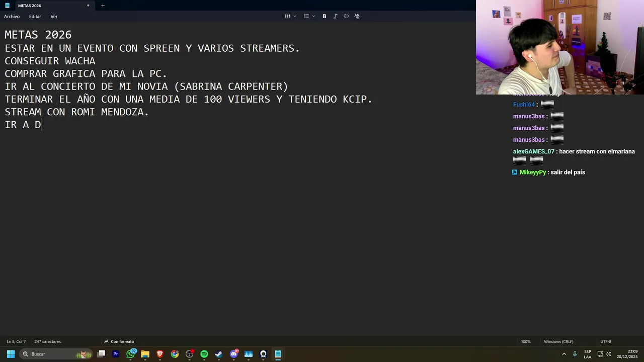Viewport: 644px width, 362px height.
Task: Open the webcam app taskbar icon
Action: coord(263,354)
